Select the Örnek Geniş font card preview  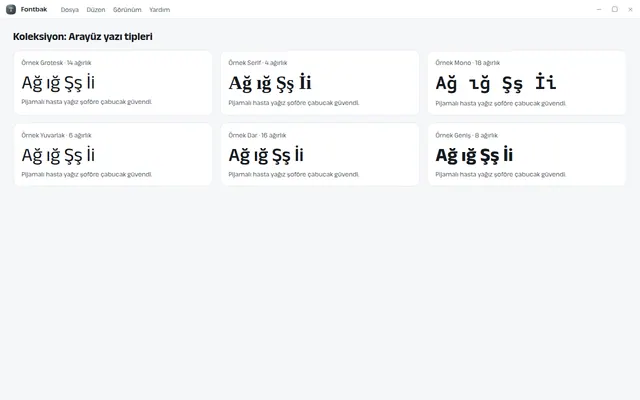pos(527,155)
